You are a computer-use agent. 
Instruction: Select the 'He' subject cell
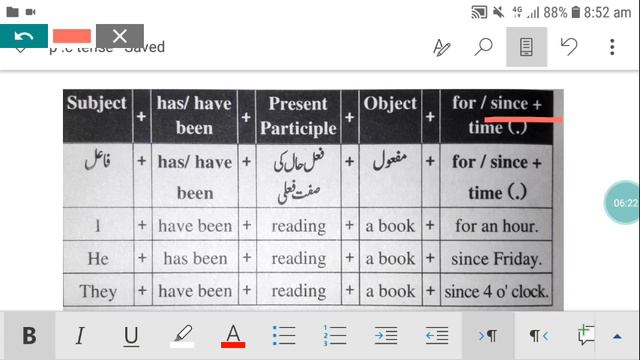click(x=98, y=258)
